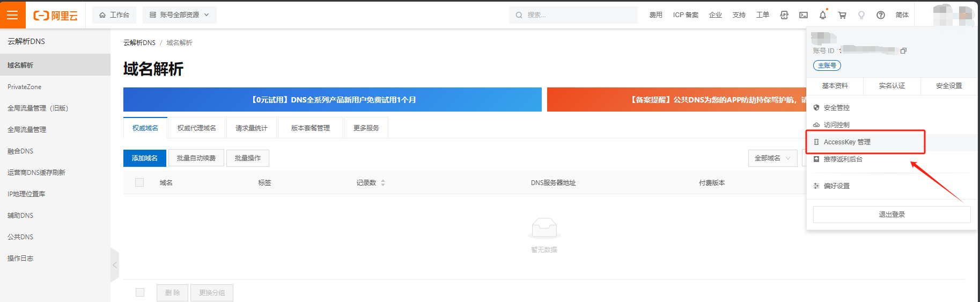This screenshot has width=980, height=302.
Task: Switch language via 简体
Action: pos(902,15)
